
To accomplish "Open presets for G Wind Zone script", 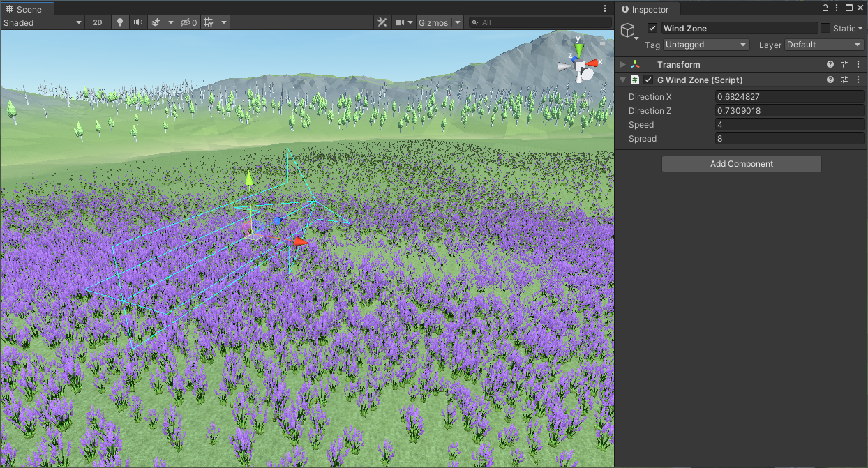I will pos(844,80).
